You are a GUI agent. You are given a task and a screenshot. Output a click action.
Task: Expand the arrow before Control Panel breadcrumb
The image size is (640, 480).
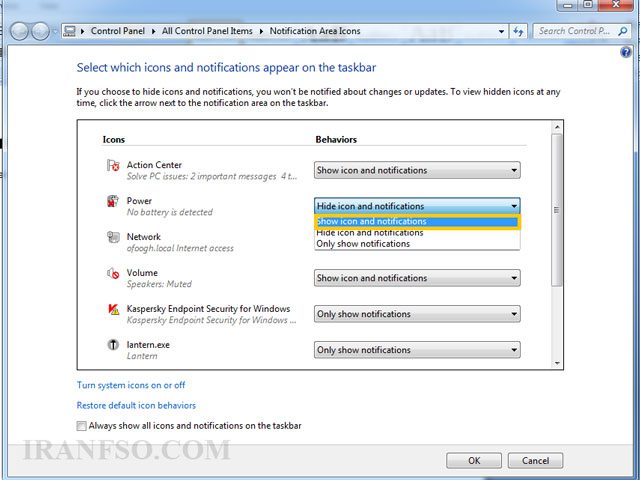click(82, 31)
